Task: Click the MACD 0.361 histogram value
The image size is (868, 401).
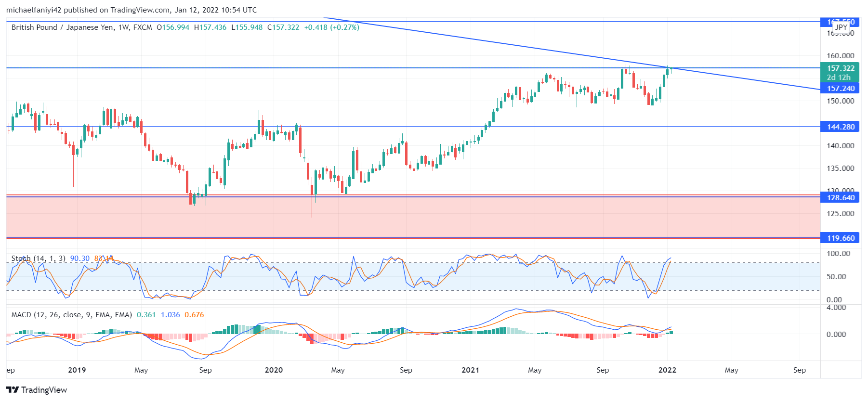Action: [146, 315]
